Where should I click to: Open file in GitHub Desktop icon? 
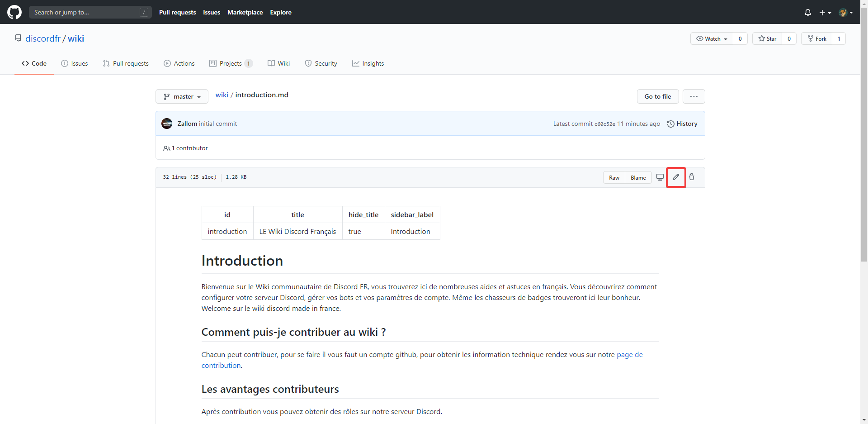click(x=660, y=177)
